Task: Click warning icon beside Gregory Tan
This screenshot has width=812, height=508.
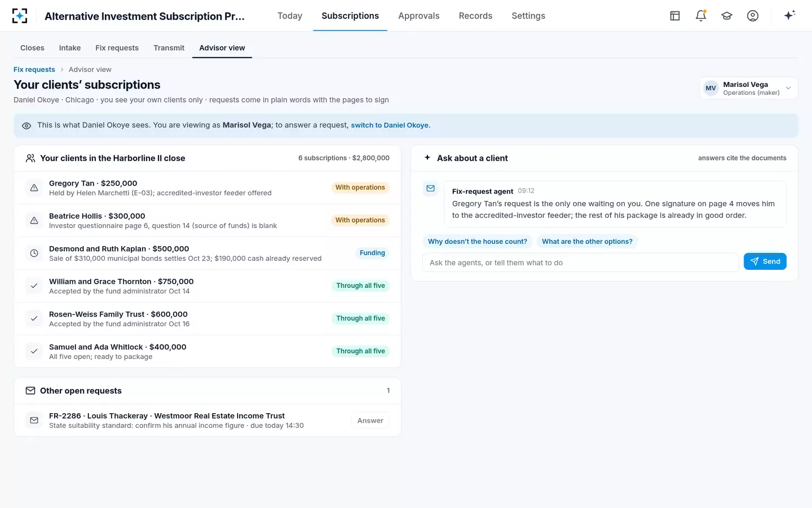Action: pyautogui.click(x=34, y=188)
